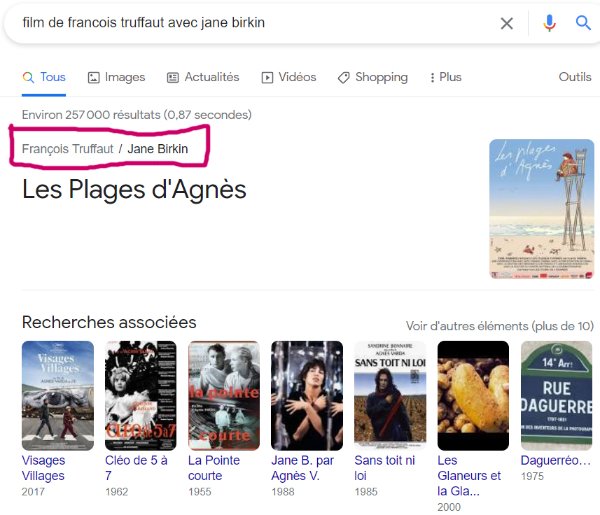Switch to the Images tab
This screenshot has height=515, width=600.
(116, 77)
